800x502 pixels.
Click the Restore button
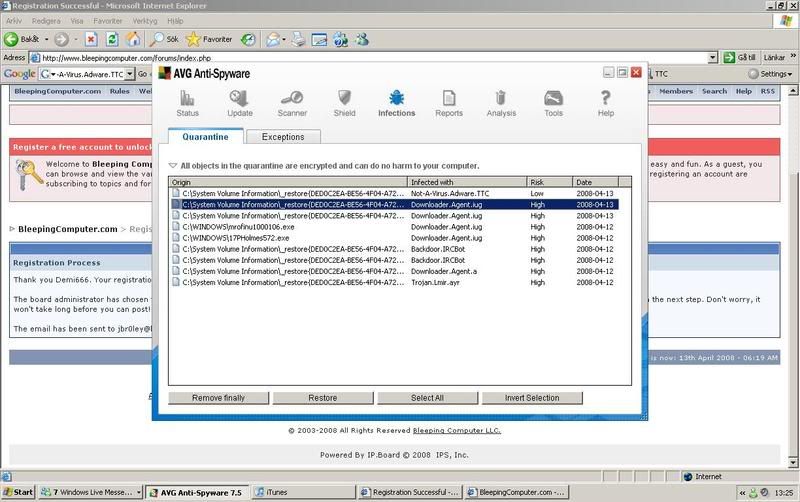coord(323,398)
